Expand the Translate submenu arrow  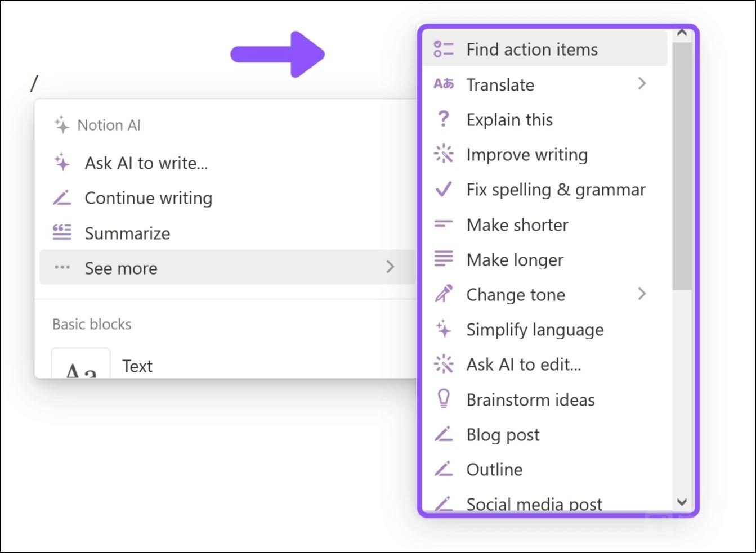click(x=642, y=84)
